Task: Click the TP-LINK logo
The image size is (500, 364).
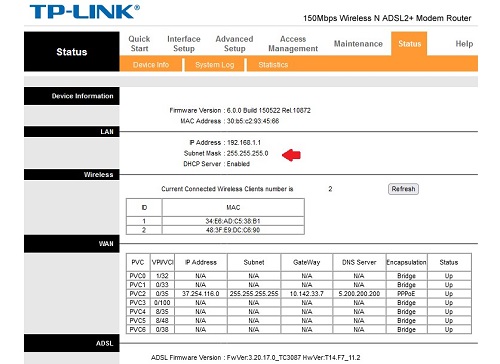Action: pyautogui.click(x=85, y=12)
